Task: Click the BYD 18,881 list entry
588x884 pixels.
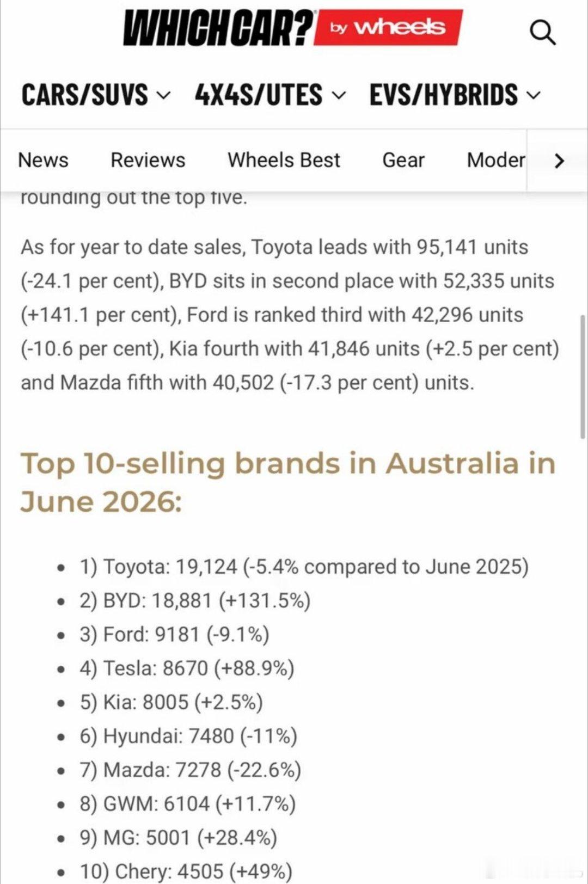Action: click(195, 600)
